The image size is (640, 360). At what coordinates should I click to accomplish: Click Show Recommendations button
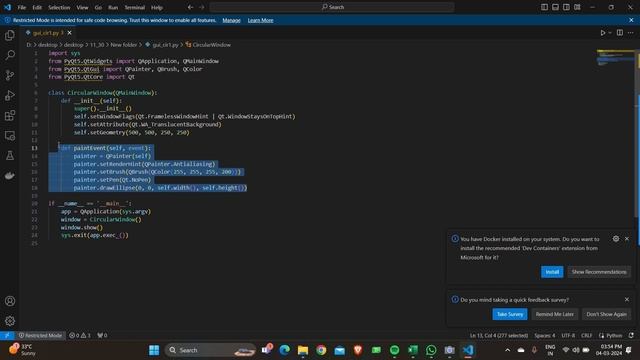(x=599, y=272)
